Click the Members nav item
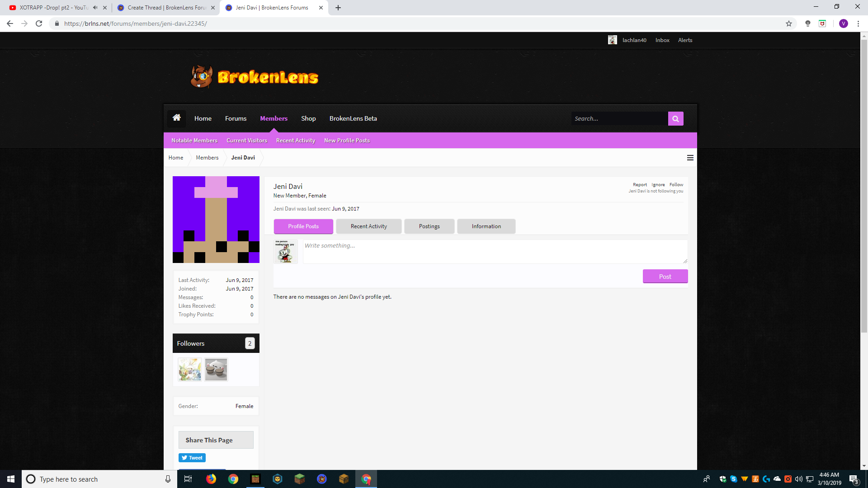868x488 pixels. [274, 118]
